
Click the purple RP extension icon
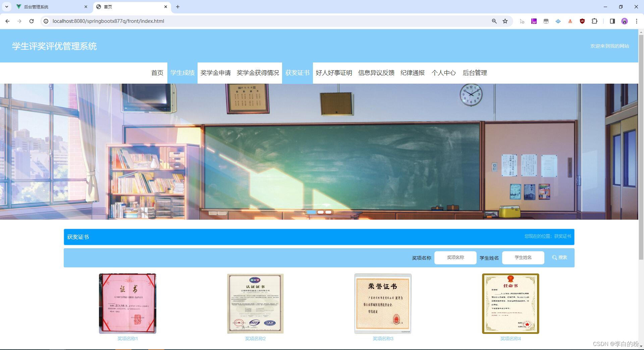coord(534,21)
